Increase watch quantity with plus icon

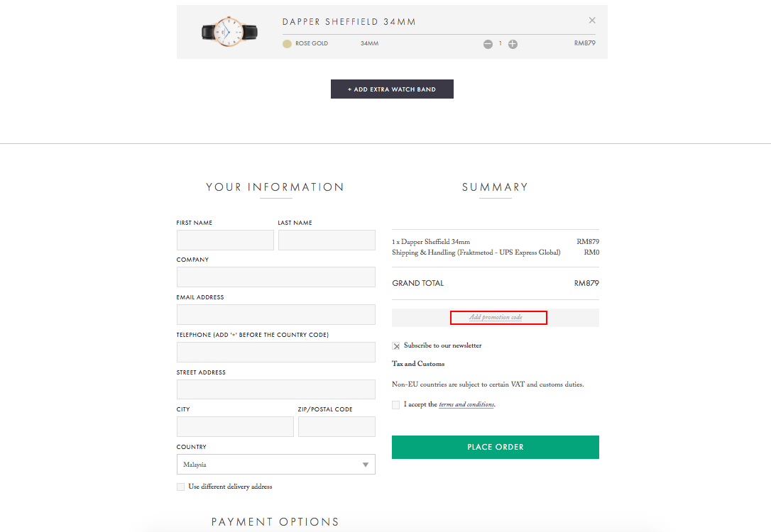point(513,44)
